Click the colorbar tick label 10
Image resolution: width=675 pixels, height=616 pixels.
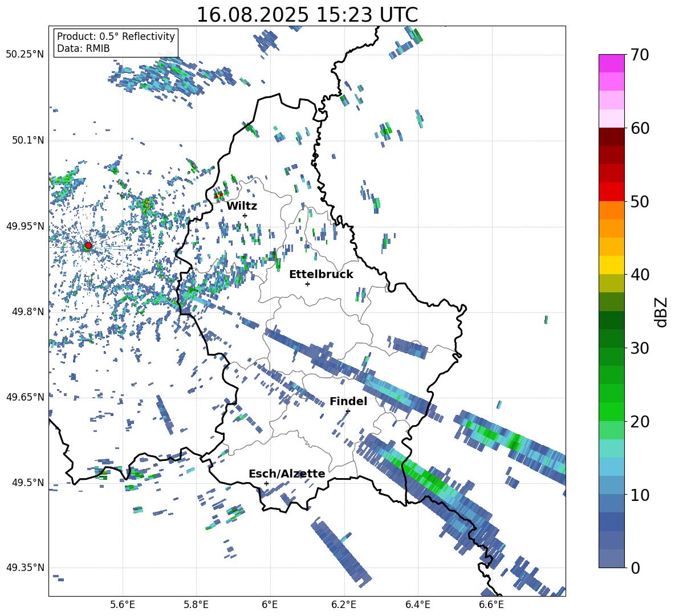[x=640, y=495]
